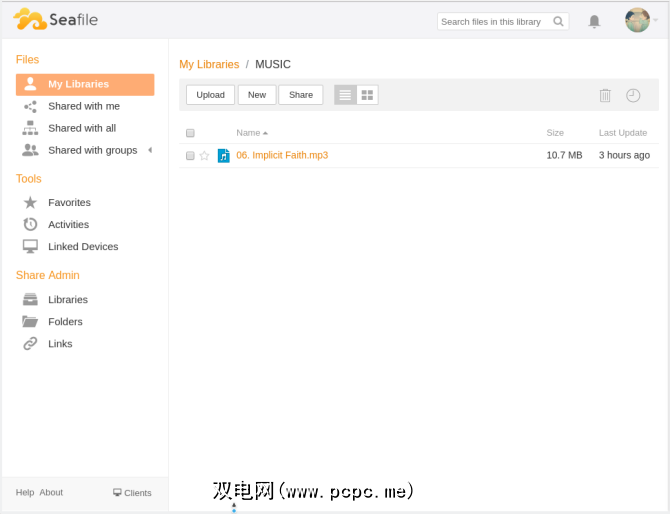The width and height of the screenshot is (670, 514).
Task: Click the search magnifier icon
Action: click(560, 21)
